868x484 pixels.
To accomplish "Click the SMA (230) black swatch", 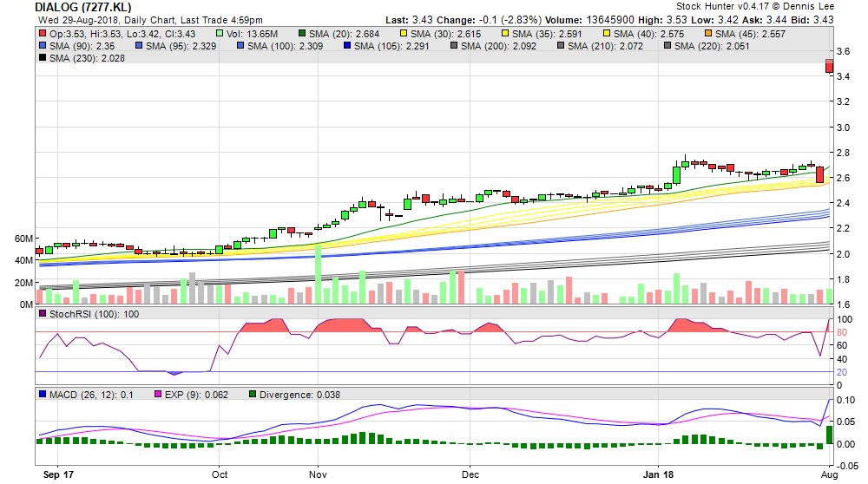I will [43, 57].
